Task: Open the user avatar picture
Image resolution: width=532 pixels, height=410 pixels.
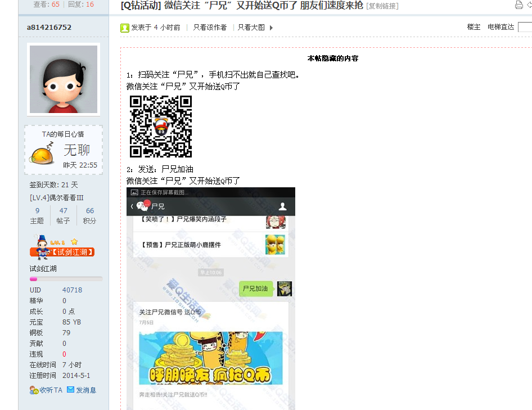Action: pos(64,79)
